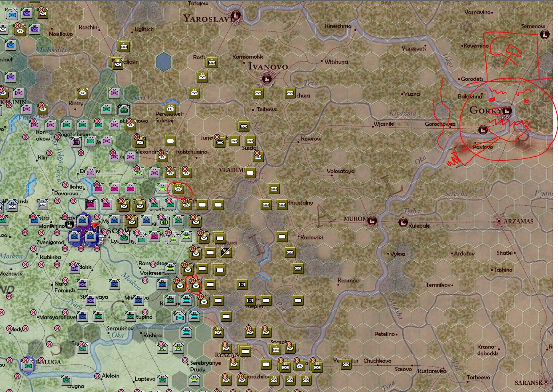The image size is (558, 392).
Task: Click the Kasimov town label
Action: pos(348,280)
